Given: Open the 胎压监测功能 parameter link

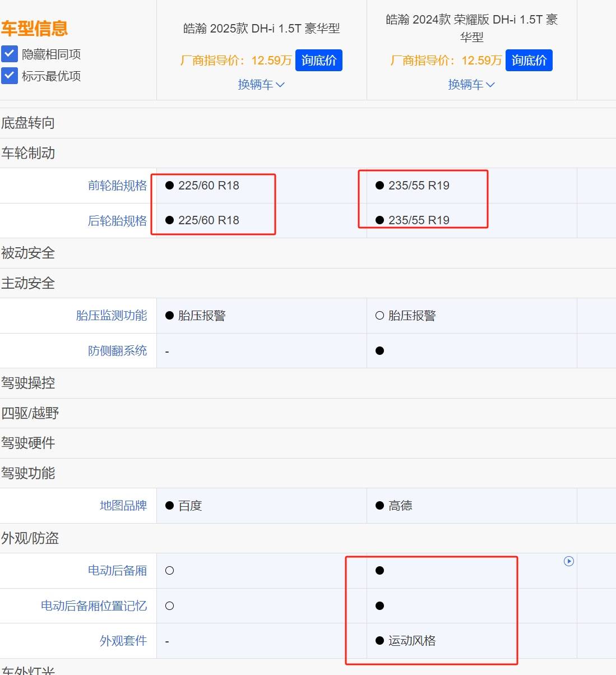Looking at the screenshot, I should (111, 316).
